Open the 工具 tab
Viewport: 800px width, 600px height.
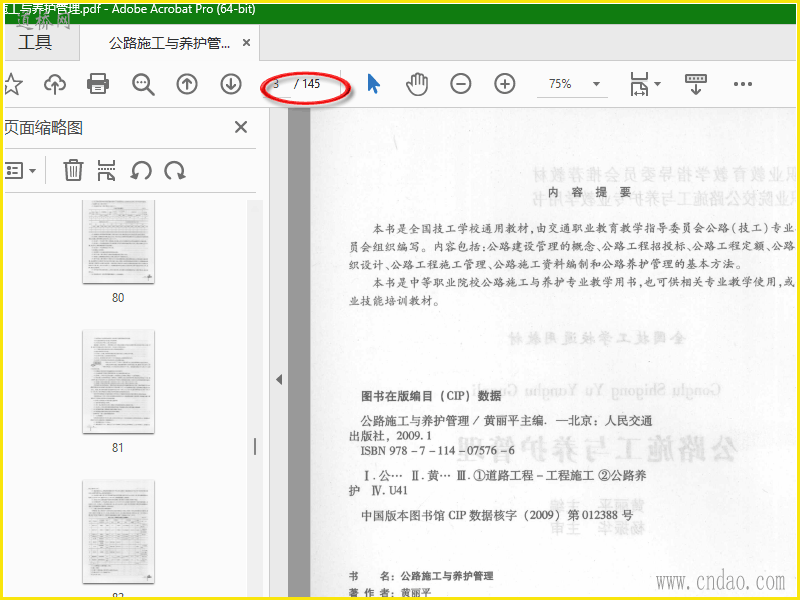click(35, 42)
